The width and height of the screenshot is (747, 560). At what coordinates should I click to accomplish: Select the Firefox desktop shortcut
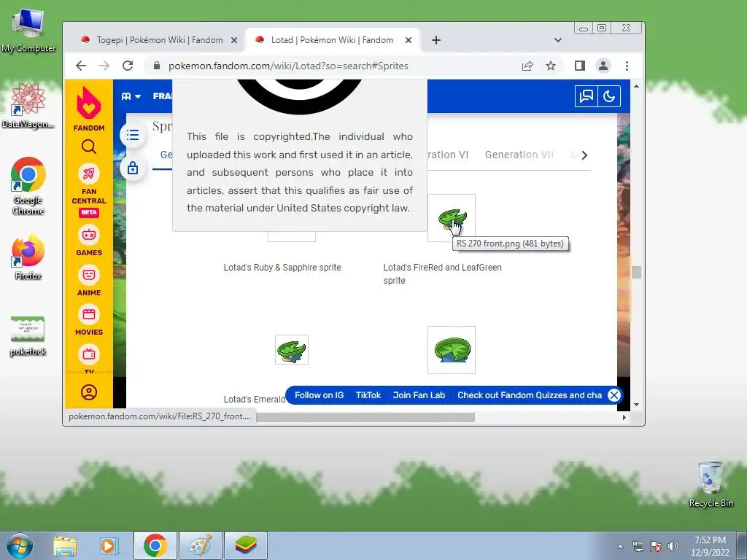point(28,257)
